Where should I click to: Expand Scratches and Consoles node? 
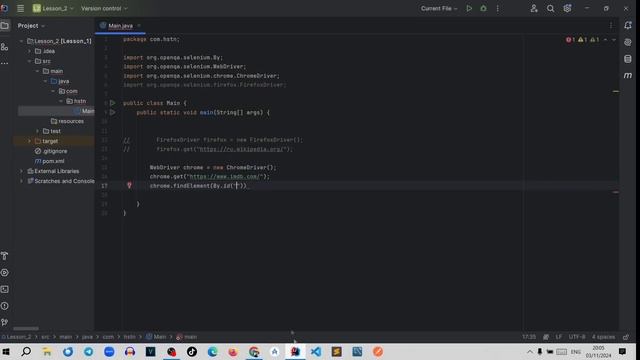coord(21,181)
